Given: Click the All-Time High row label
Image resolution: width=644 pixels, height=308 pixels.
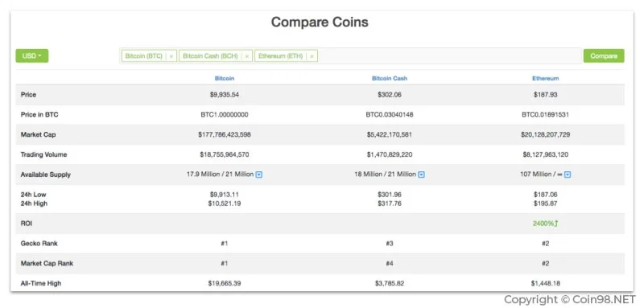Looking at the screenshot, I should 41,283.
